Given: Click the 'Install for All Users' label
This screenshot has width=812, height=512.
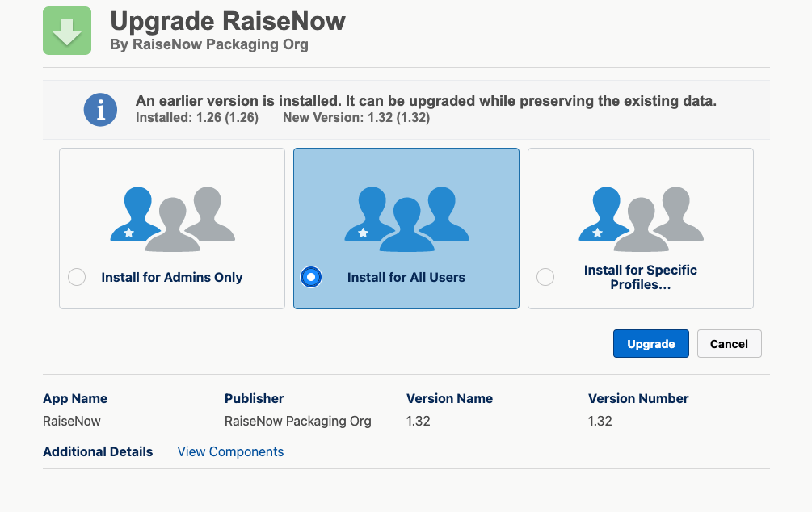Looking at the screenshot, I should point(406,278).
